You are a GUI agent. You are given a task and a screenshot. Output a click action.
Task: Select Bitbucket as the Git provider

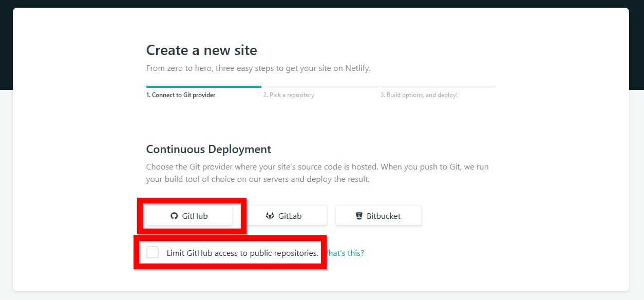click(378, 216)
